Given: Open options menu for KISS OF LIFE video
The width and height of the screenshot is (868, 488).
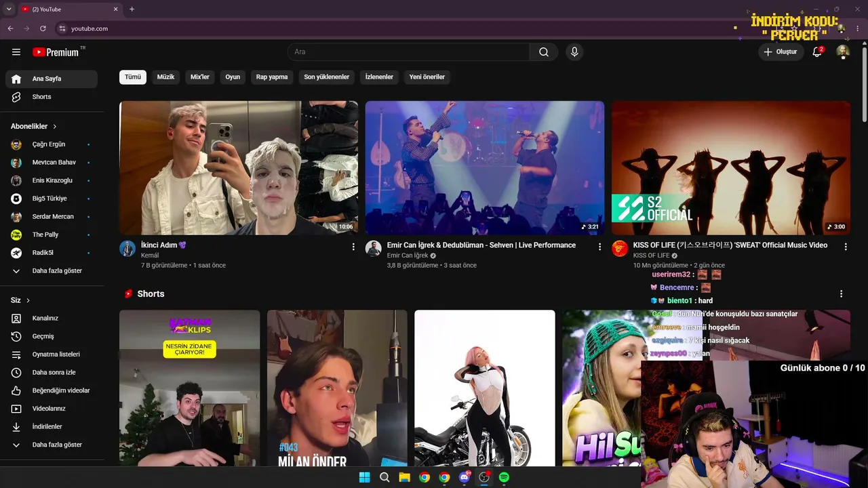Looking at the screenshot, I should click(846, 247).
